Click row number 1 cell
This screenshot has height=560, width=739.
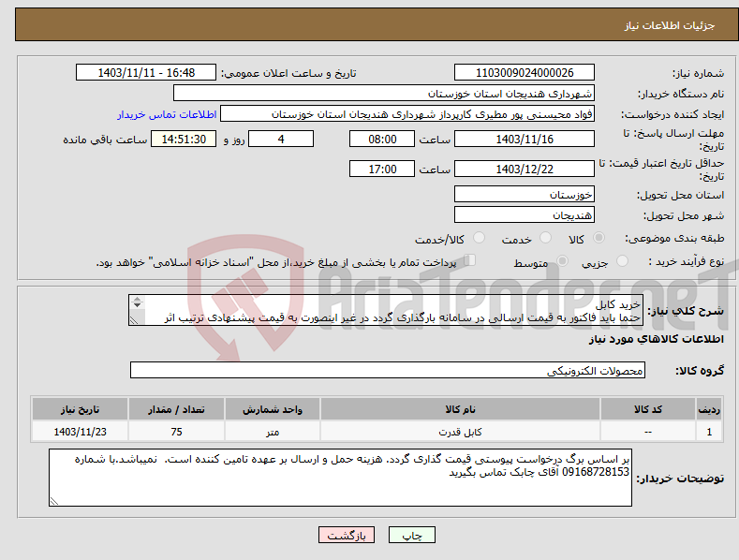[709, 432]
